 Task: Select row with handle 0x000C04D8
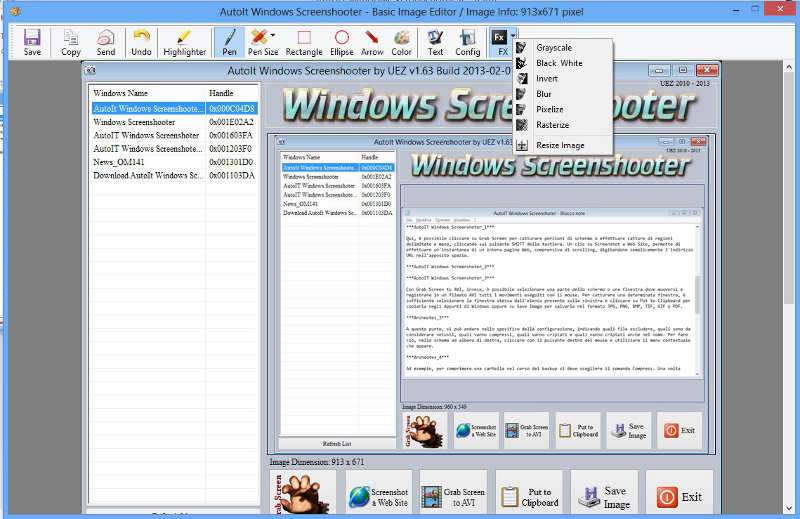[175, 108]
